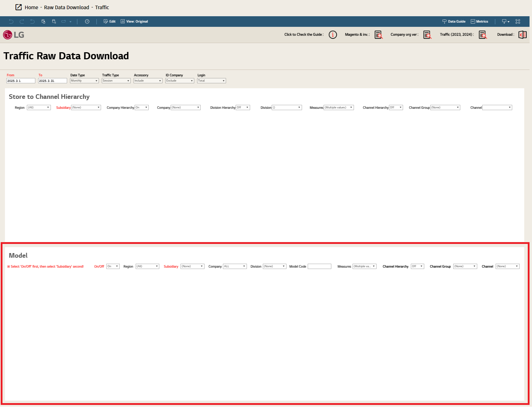Open the open-in-new-window icon beside Home
This screenshot has width=532, height=407.
tap(19, 7)
